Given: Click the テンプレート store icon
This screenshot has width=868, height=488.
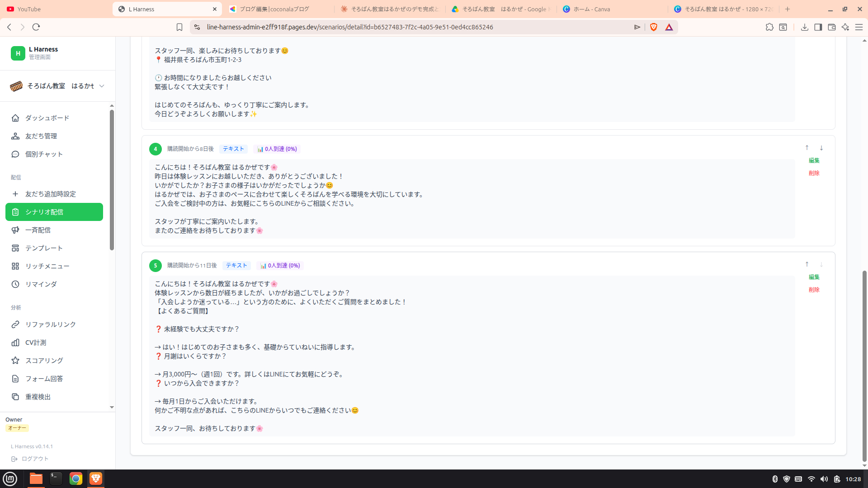Looking at the screenshot, I should tap(15, 248).
